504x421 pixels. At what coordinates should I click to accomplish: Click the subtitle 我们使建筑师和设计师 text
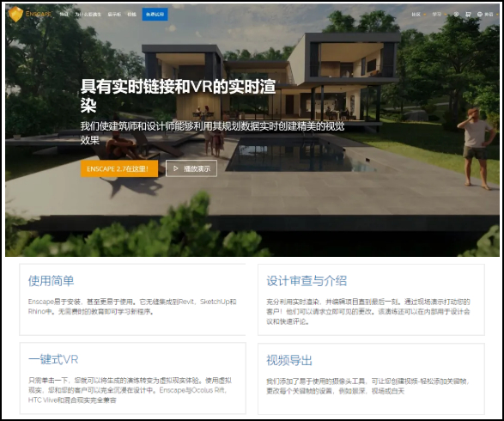pyautogui.click(x=212, y=133)
